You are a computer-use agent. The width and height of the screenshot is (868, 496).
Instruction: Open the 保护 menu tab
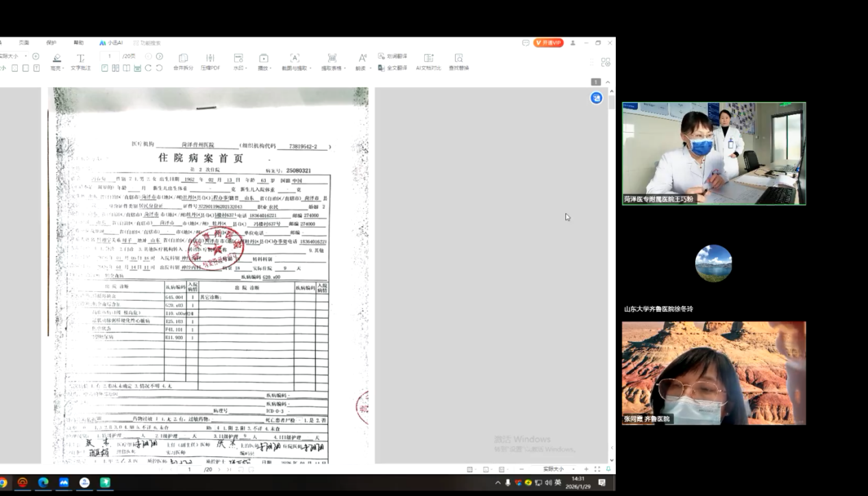coord(51,42)
